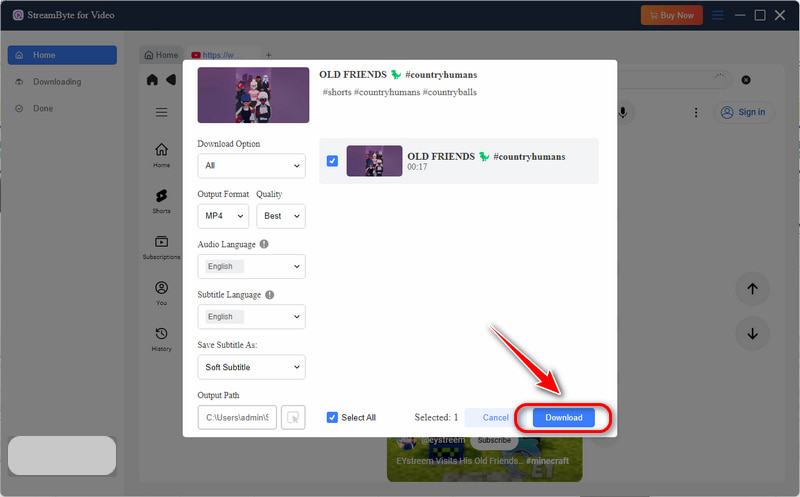Click the Output Path text field
Screen dimensions: 800x497
pos(237,417)
